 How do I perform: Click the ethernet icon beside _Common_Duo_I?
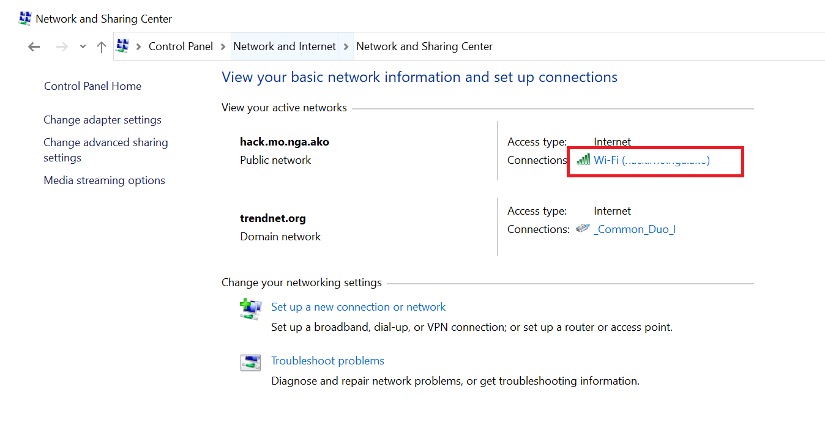(x=582, y=229)
